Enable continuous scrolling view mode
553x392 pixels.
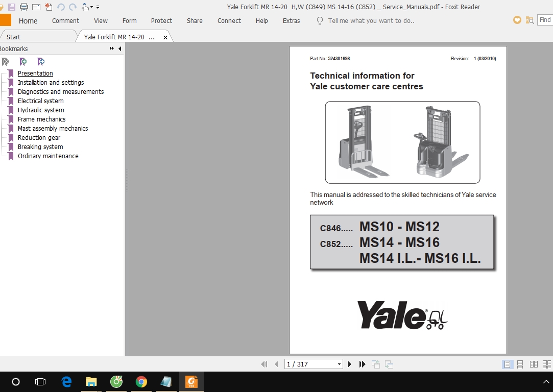coord(520,364)
